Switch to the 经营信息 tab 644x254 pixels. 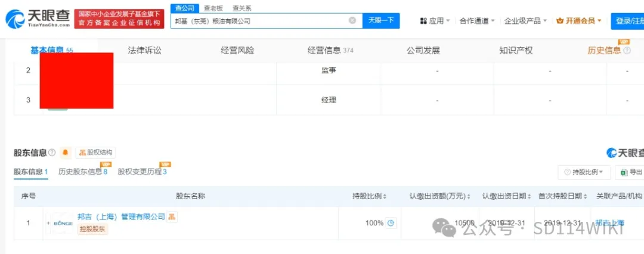pyautogui.click(x=330, y=51)
